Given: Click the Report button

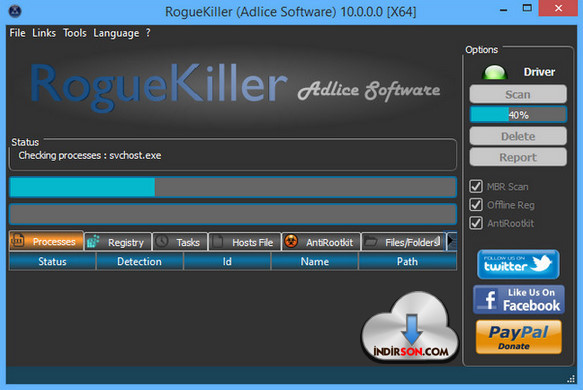Looking at the screenshot, I should (518, 157).
